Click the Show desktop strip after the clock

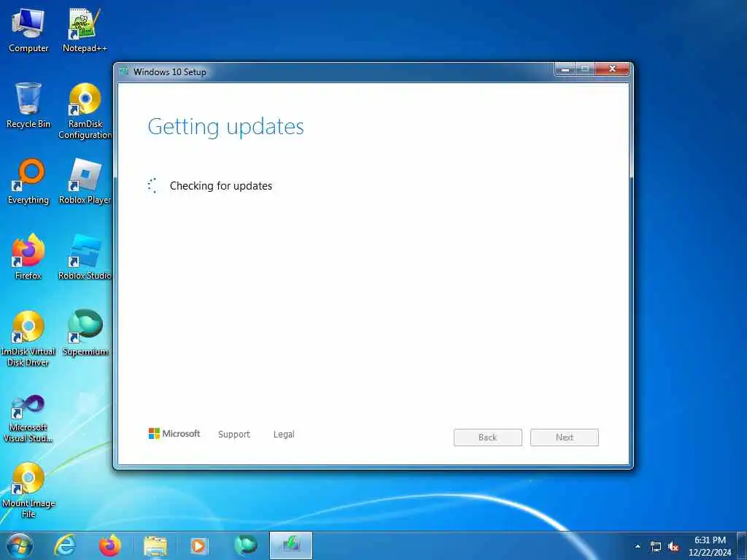click(742, 546)
